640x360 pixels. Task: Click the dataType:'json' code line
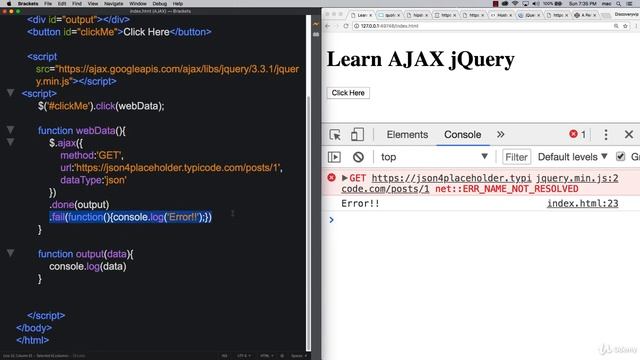coord(93,180)
